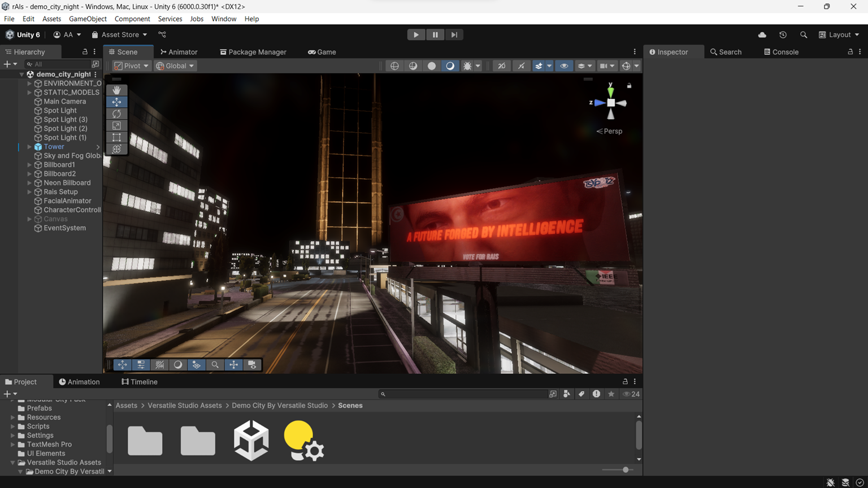Click the Assets breadcrumb link
Image resolution: width=868 pixels, height=488 pixels.
coord(126,406)
